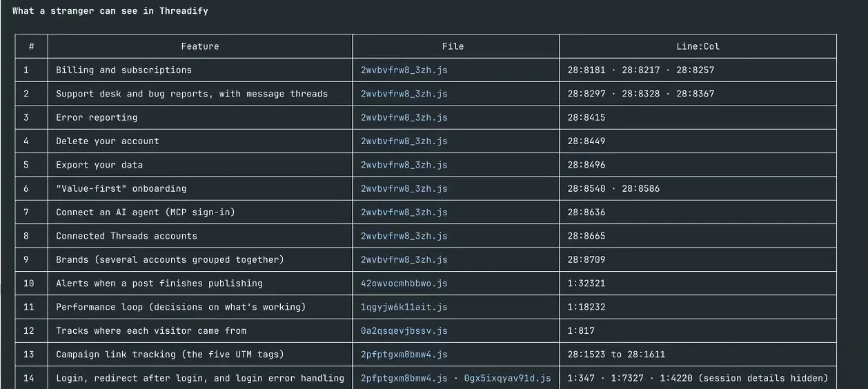868x389 pixels.
Task: Click the heading "What a stranger can see in Threadify"
Action: [110, 11]
